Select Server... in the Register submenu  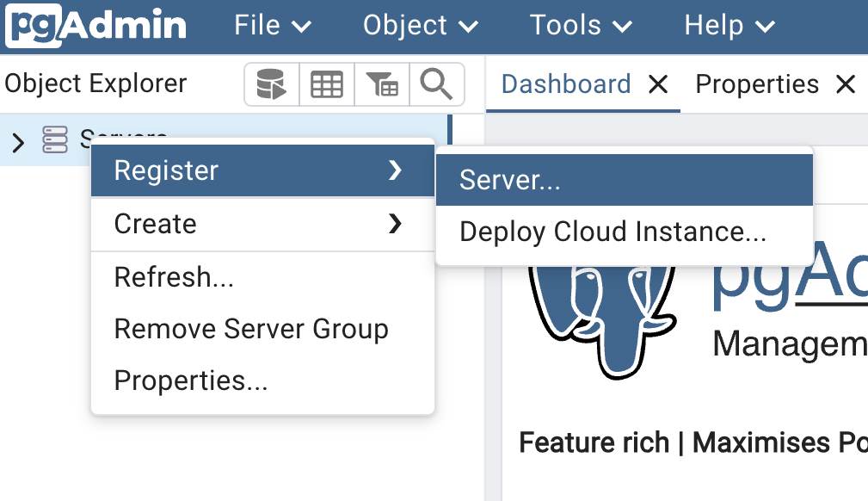pyautogui.click(x=625, y=180)
